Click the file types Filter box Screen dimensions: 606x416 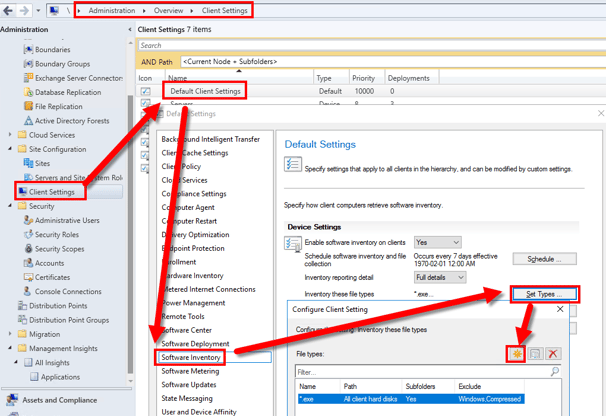[422, 372]
